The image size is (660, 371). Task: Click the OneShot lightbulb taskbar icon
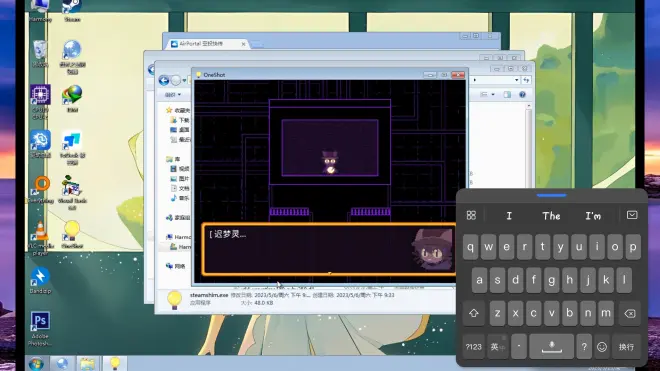click(115, 363)
